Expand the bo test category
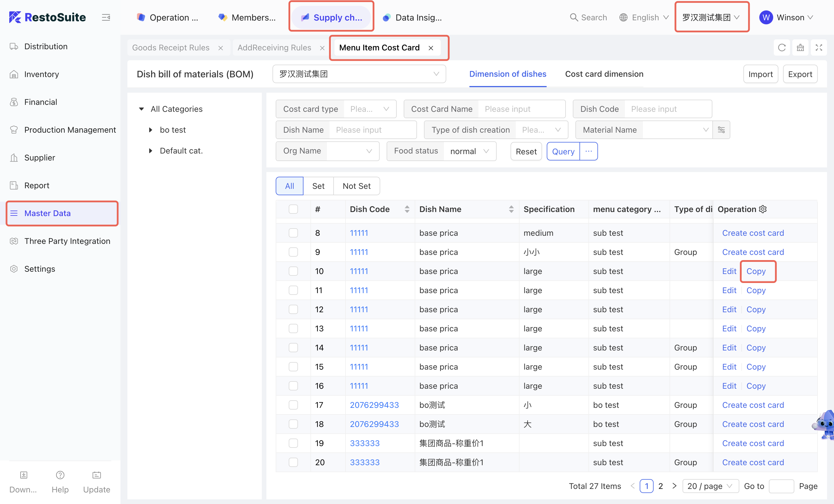 [151, 130]
